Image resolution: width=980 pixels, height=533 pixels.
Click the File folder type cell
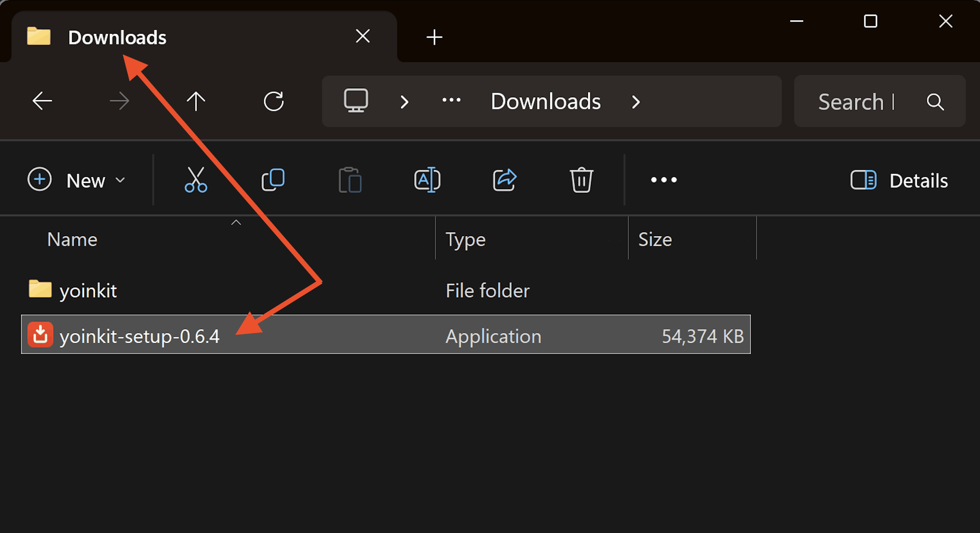pos(487,291)
